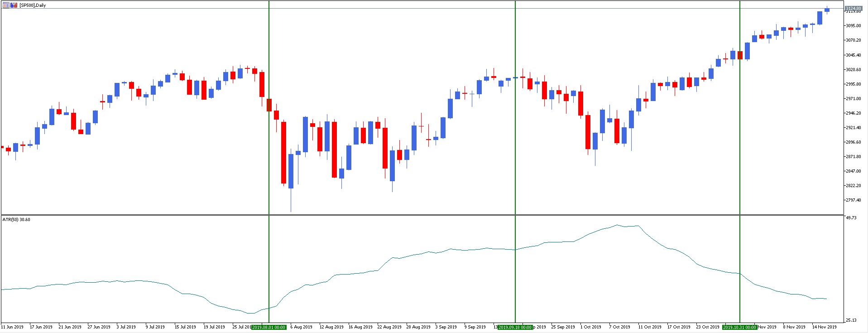Click the 49.73 value on ATR scale
868x333 pixels.
click(851, 218)
